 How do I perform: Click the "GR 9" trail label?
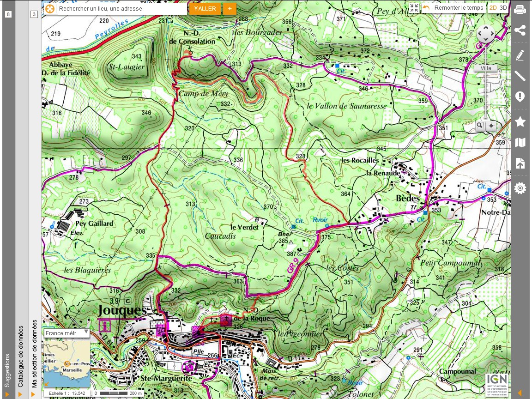[293, 266]
